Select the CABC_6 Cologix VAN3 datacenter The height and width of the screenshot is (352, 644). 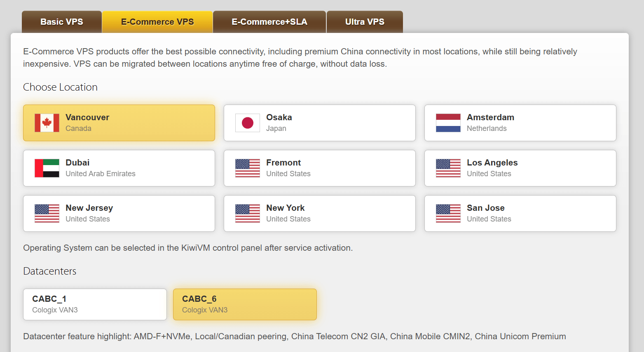click(x=245, y=304)
